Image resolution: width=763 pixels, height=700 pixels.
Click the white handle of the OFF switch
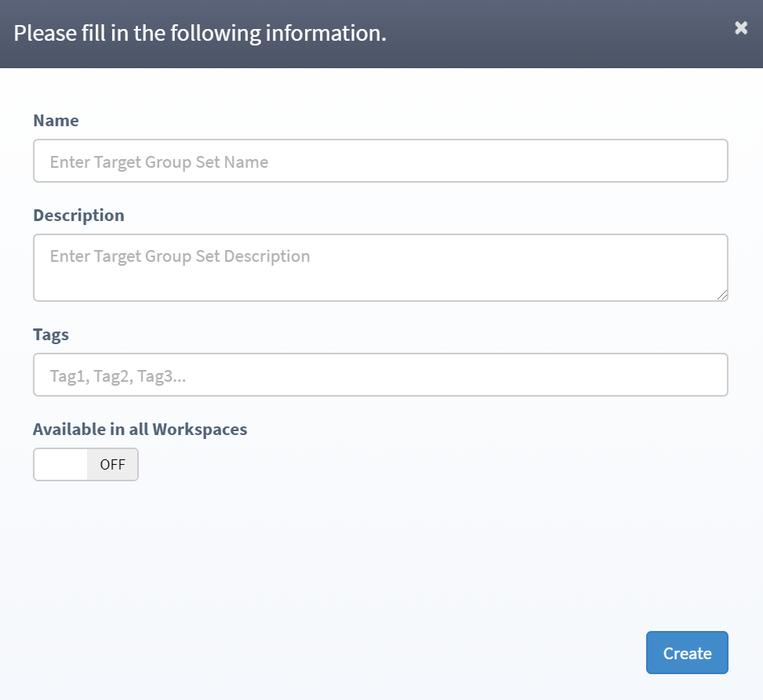coord(59,464)
